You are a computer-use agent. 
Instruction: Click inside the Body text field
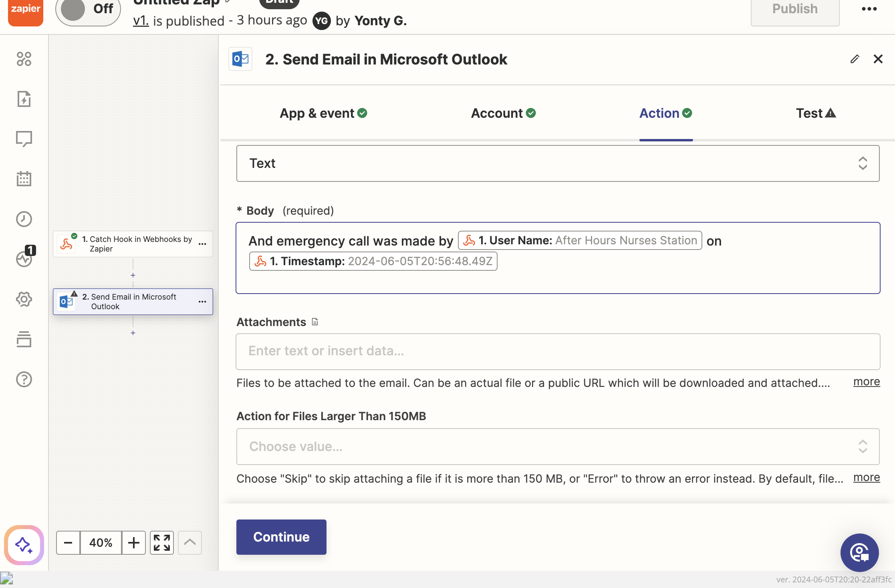[x=558, y=258]
